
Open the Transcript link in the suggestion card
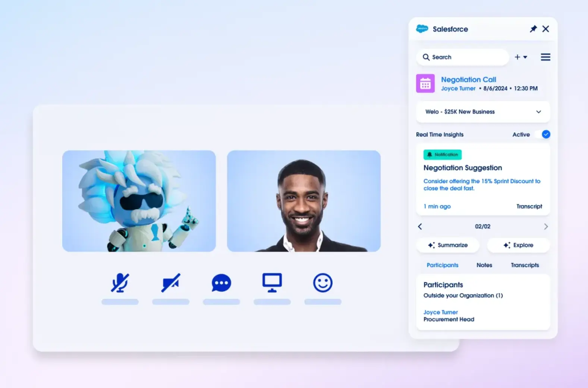(x=529, y=206)
